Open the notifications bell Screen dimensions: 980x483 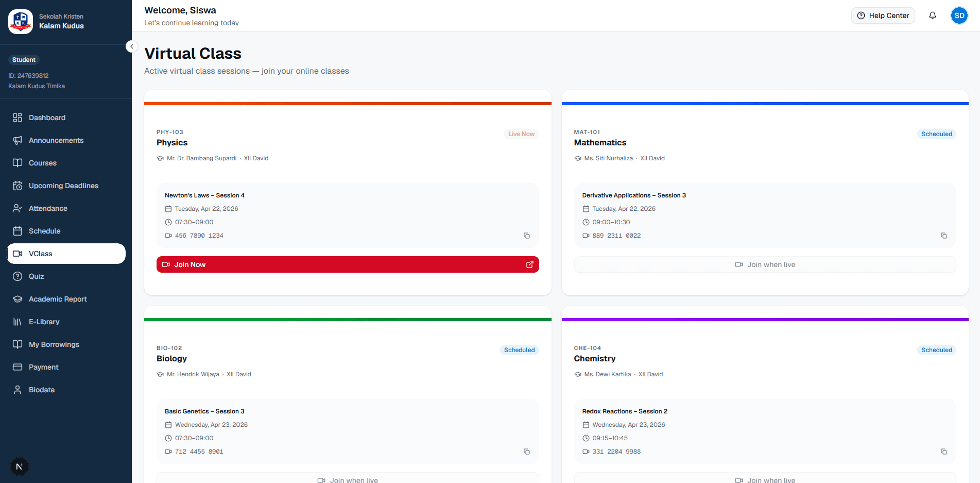(x=932, y=15)
